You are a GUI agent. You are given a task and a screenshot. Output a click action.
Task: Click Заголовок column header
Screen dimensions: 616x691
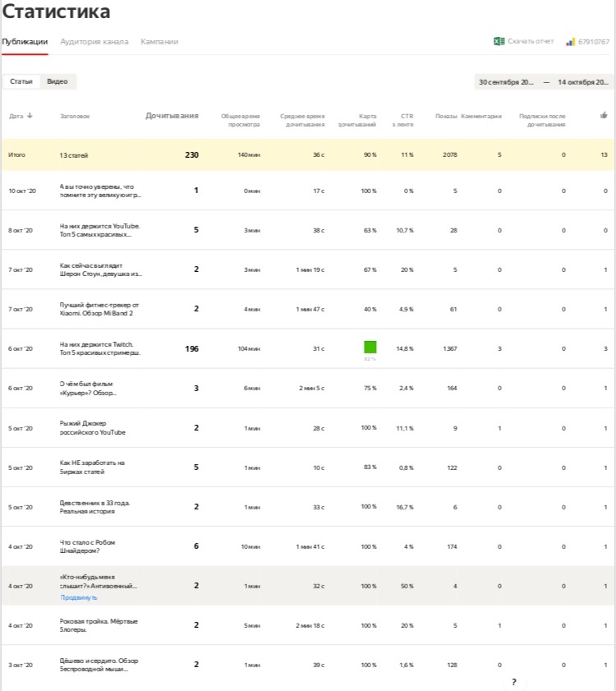(75, 117)
